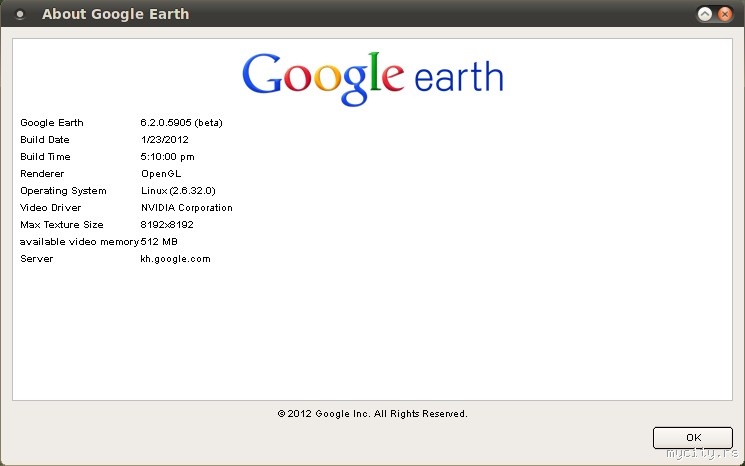Click the 2012 Google Inc. copyright text
745x466 pixels.
point(372,414)
